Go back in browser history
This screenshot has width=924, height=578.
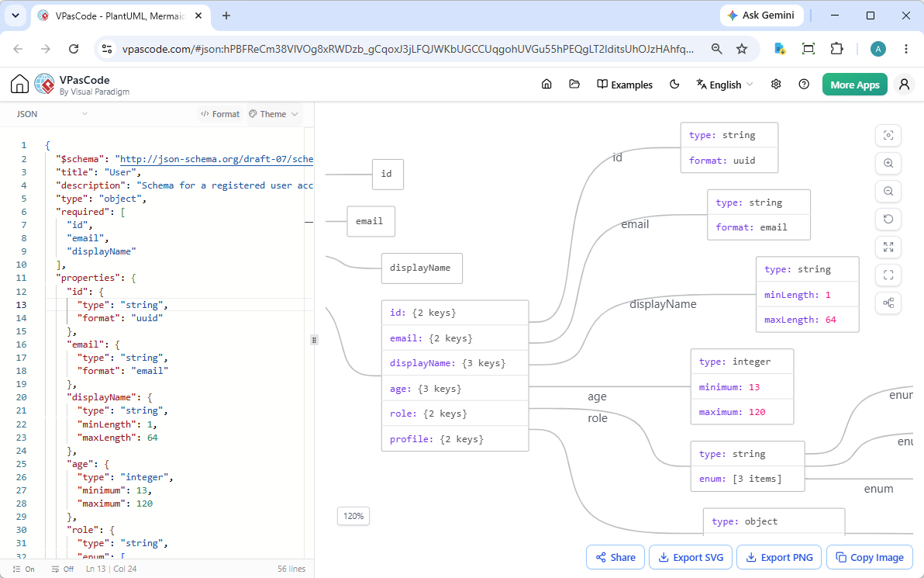[18, 49]
